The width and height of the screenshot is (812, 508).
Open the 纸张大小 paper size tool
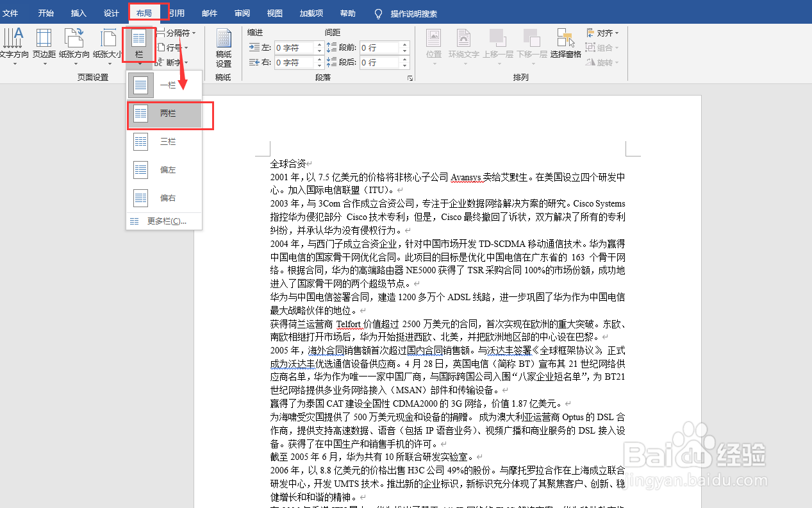click(x=108, y=47)
